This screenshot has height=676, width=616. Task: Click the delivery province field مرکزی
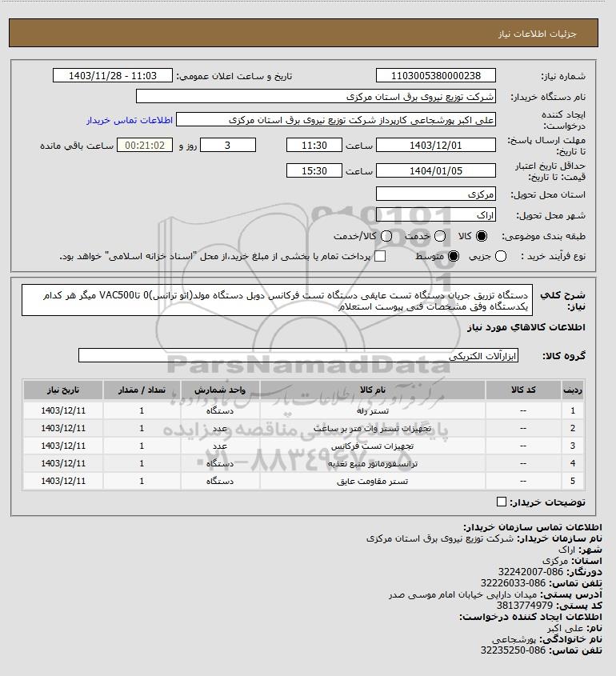[x=436, y=194]
